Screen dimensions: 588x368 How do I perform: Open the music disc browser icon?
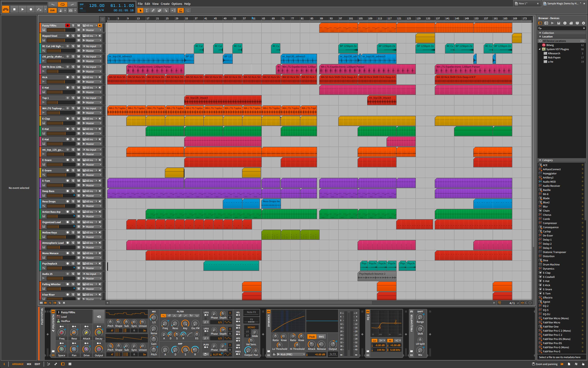565,23
